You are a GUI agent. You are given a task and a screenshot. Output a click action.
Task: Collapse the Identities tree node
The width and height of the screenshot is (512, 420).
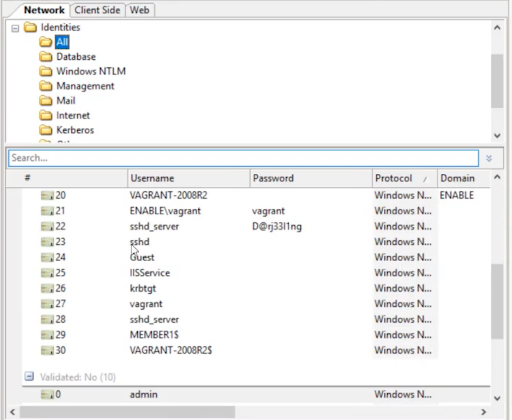coord(15,27)
